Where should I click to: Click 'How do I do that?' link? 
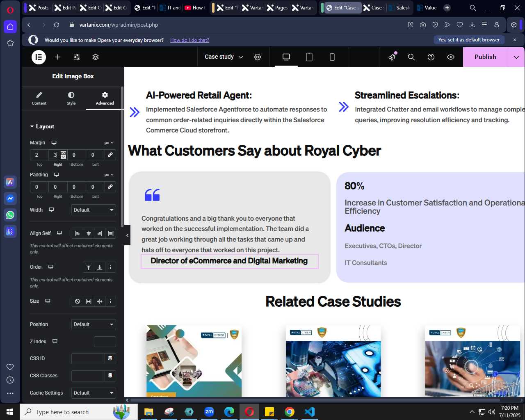pos(189,40)
